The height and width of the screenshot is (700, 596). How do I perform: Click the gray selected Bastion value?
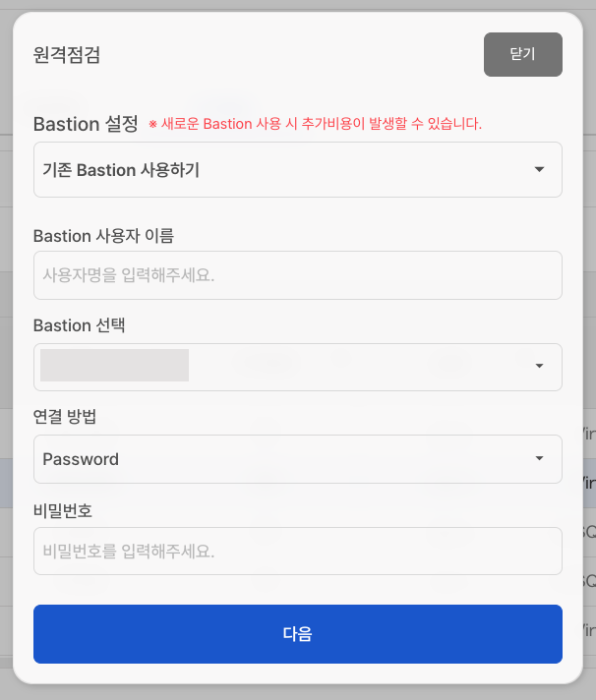[114, 365]
